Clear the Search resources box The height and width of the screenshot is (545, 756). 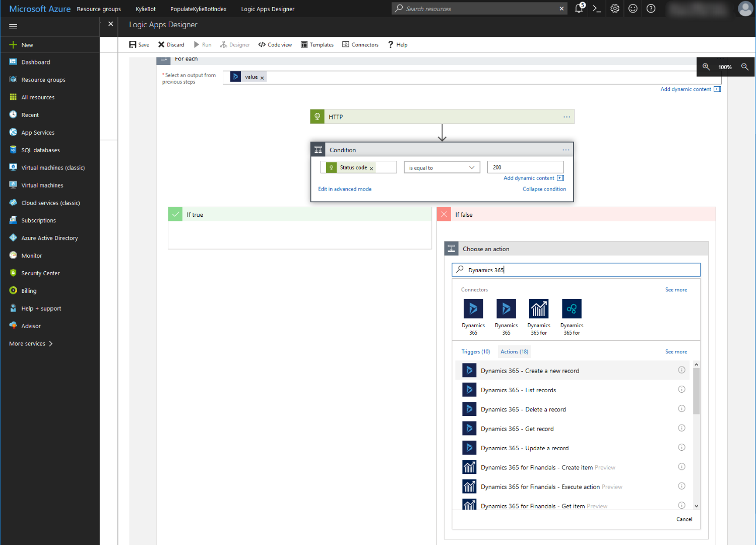tap(561, 9)
